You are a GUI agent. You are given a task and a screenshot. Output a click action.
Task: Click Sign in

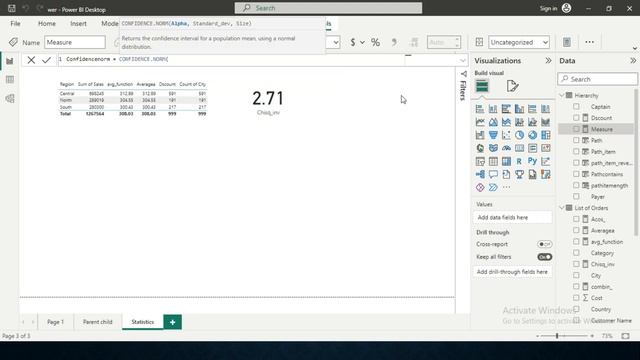coord(548,8)
